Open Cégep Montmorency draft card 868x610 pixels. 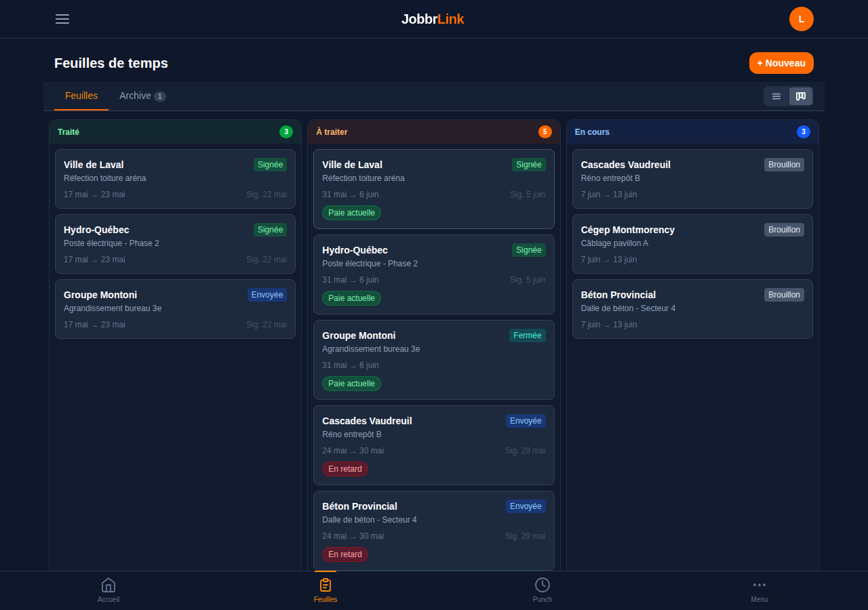coord(692,244)
